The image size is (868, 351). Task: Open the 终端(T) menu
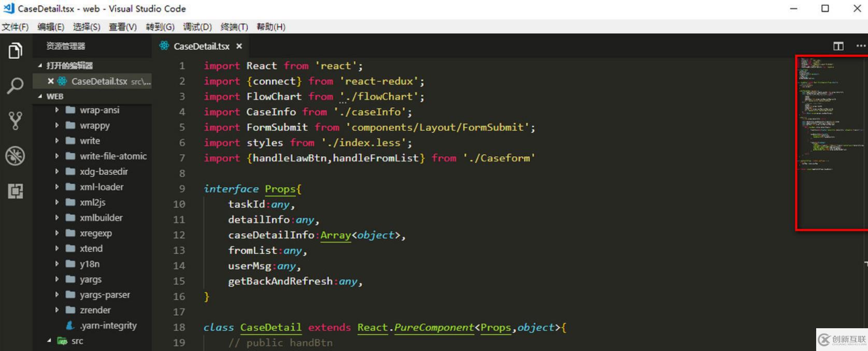tap(234, 27)
